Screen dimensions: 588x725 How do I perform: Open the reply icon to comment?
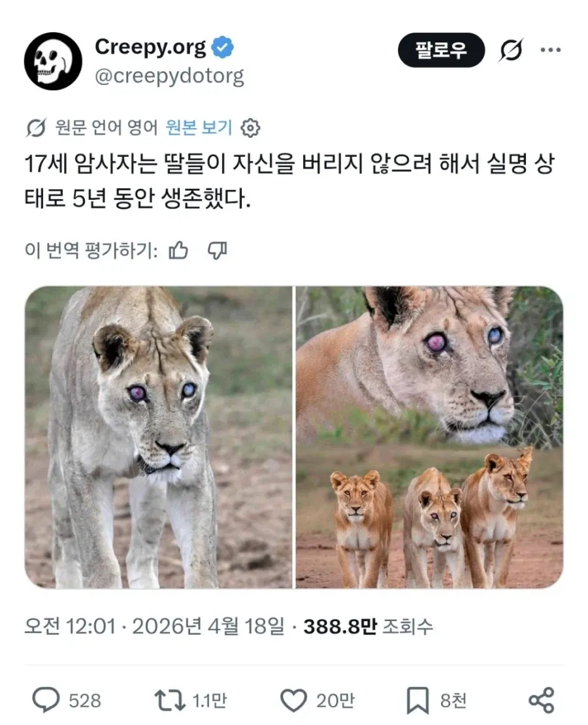(44, 700)
